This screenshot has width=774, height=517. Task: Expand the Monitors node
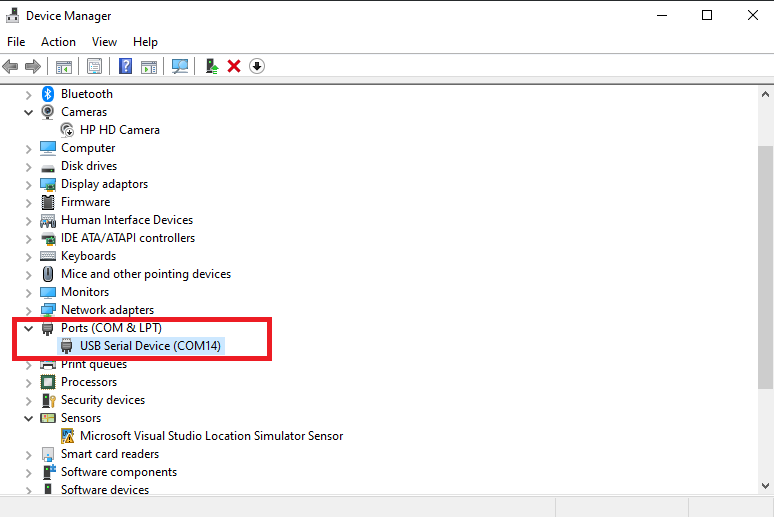(x=29, y=292)
